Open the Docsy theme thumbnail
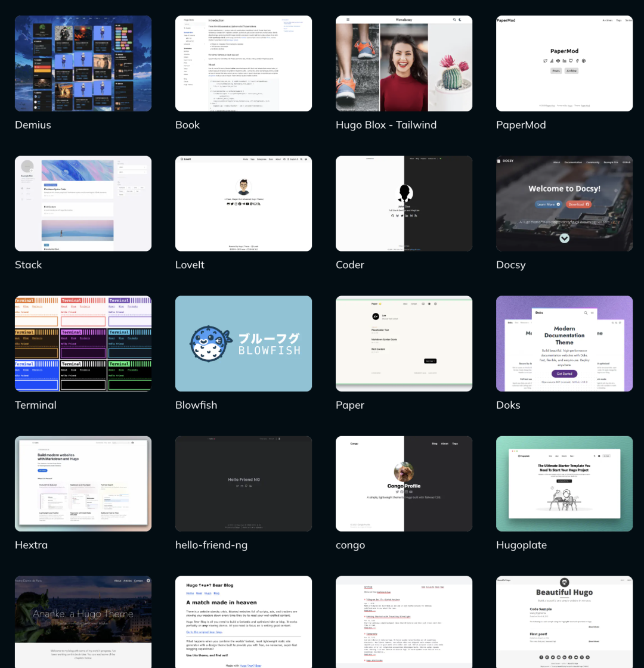The image size is (644, 668). pos(564,204)
